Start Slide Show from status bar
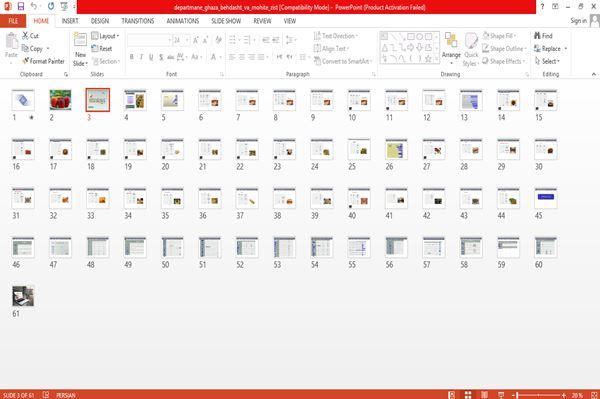Image resolution: width=600 pixels, height=399 pixels. [501, 395]
